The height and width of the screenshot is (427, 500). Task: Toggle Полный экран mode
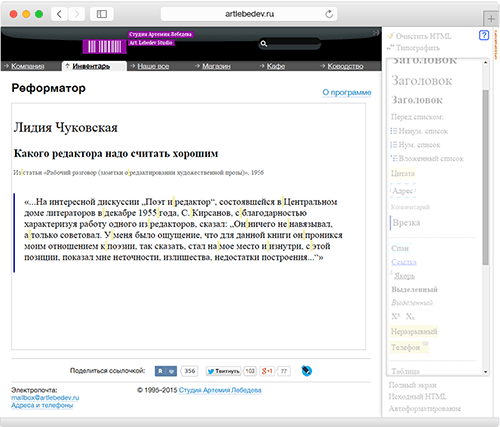412,385
